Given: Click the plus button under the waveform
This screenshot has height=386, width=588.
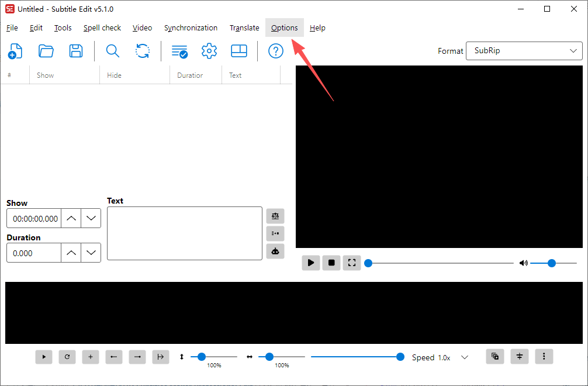Looking at the screenshot, I should (91, 357).
